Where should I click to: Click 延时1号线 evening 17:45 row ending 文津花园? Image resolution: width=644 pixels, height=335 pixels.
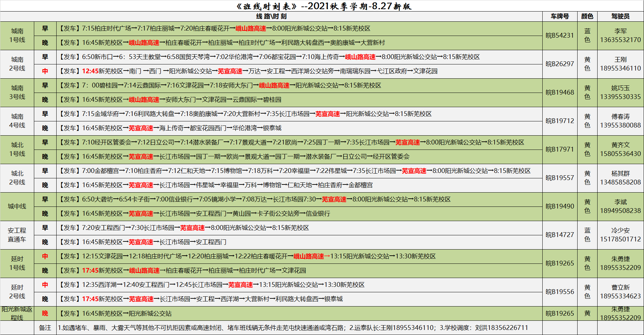click(299, 271)
